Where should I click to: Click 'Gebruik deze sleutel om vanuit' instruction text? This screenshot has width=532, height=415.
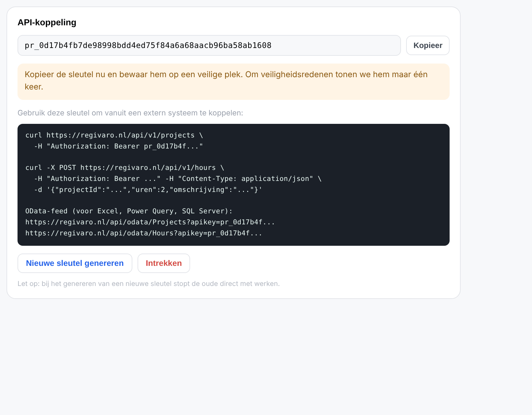point(130,113)
